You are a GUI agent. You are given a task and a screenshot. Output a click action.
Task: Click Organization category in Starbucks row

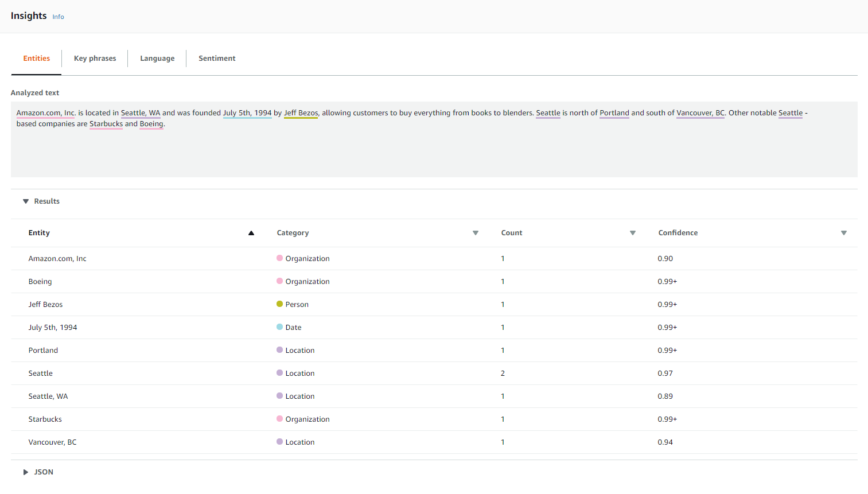pos(308,419)
